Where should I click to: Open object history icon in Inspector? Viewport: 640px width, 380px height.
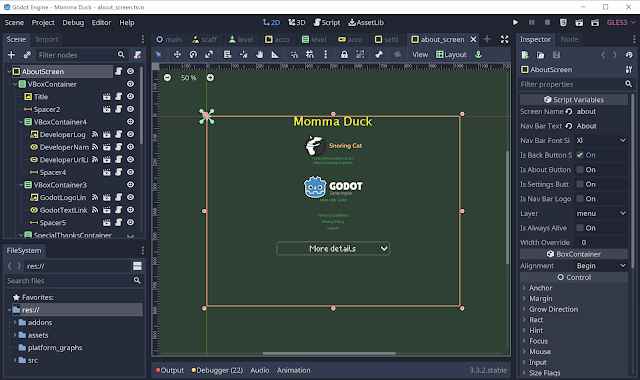(x=629, y=55)
